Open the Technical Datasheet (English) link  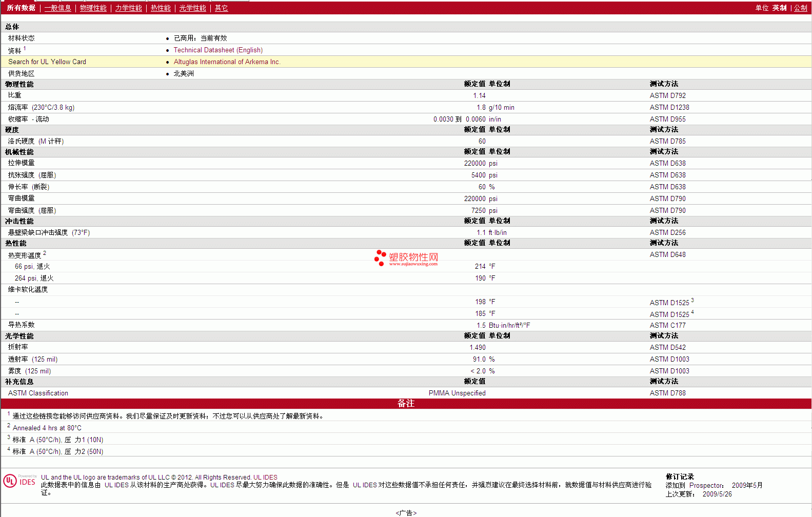click(218, 50)
